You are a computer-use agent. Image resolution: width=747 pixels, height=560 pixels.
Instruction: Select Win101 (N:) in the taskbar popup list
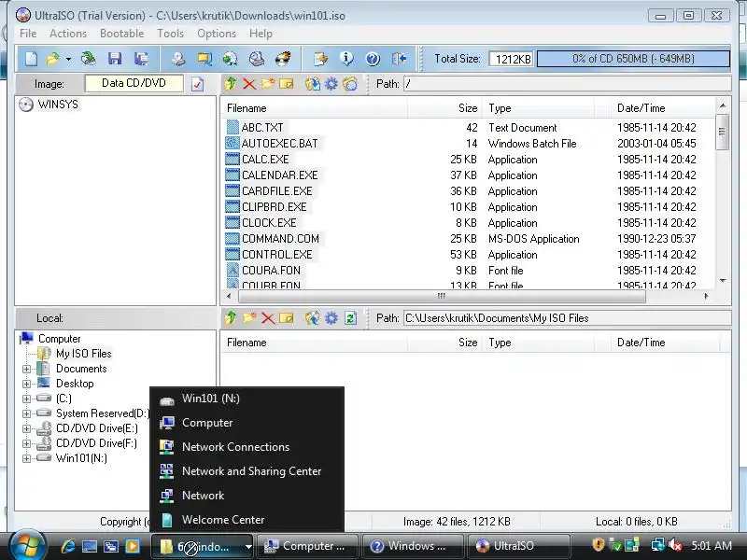[247, 399]
